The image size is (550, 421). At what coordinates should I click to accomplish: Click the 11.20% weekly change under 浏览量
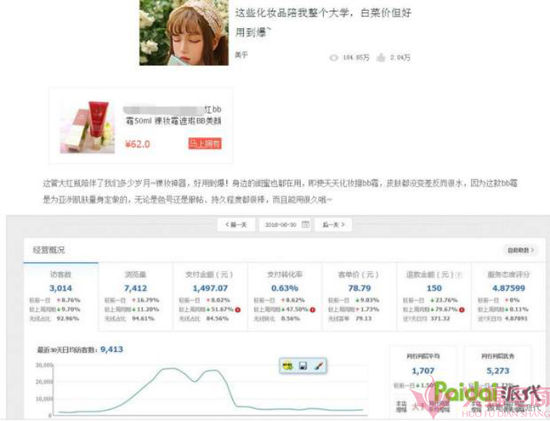[x=148, y=309]
